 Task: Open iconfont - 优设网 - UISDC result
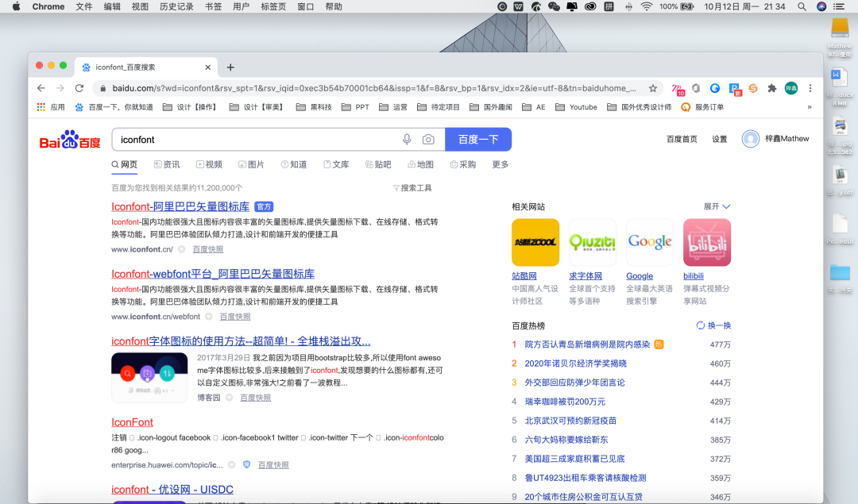pos(172,489)
